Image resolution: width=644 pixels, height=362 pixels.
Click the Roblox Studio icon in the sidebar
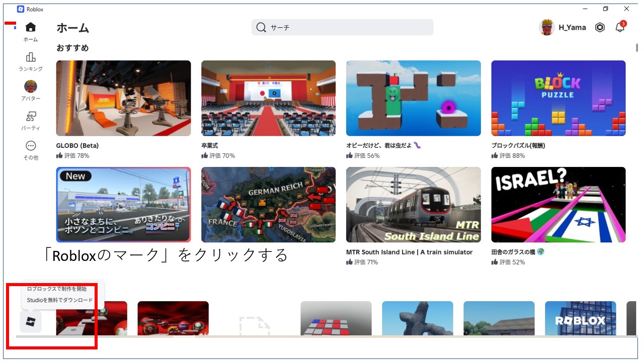click(x=31, y=321)
